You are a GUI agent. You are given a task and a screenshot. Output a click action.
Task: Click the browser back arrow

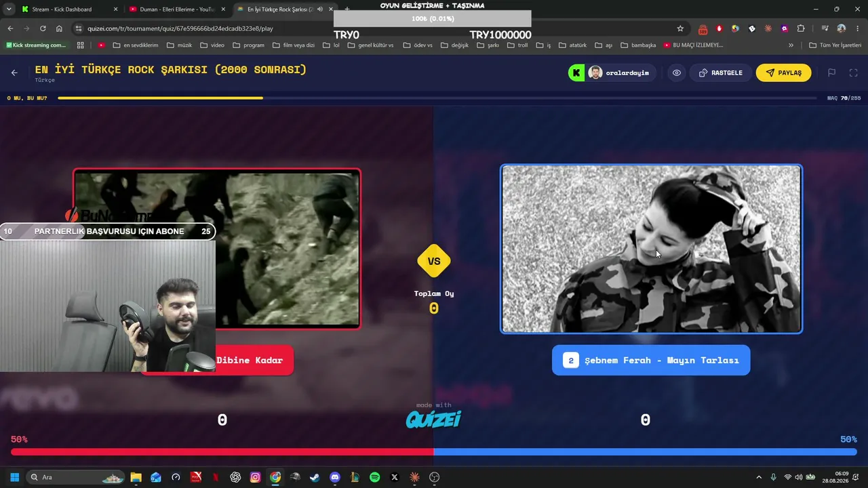click(x=10, y=28)
